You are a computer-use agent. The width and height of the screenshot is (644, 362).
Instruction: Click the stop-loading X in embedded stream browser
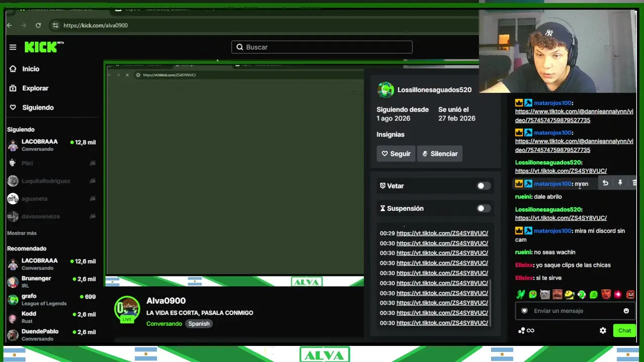[x=127, y=75]
